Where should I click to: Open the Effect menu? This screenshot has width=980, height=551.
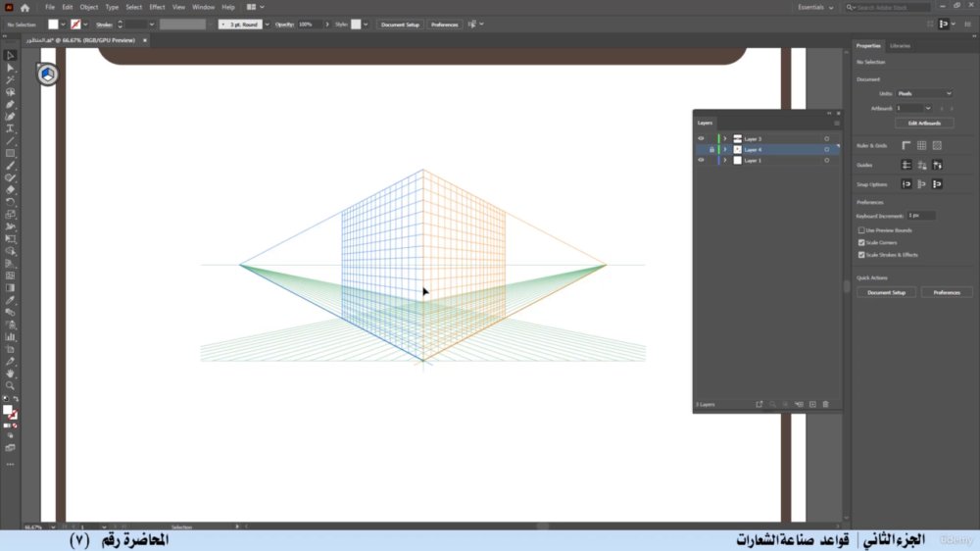coord(157,8)
